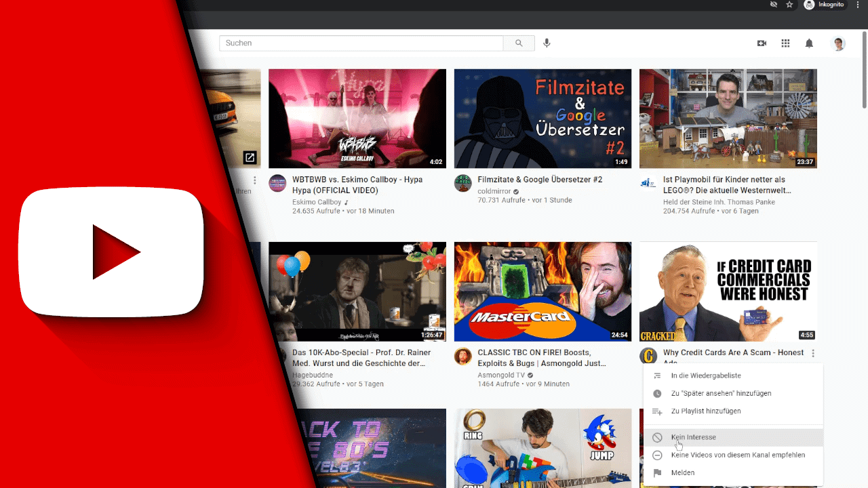The height and width of the screenshot is (488, 868).
Task: Click text 24.635 Aufrufe
Action: click(316, 211)
